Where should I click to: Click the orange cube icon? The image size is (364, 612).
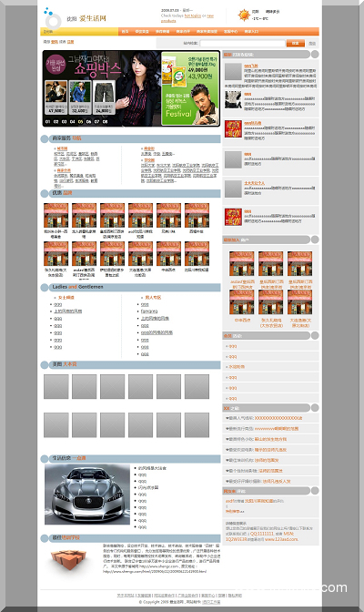66,561
